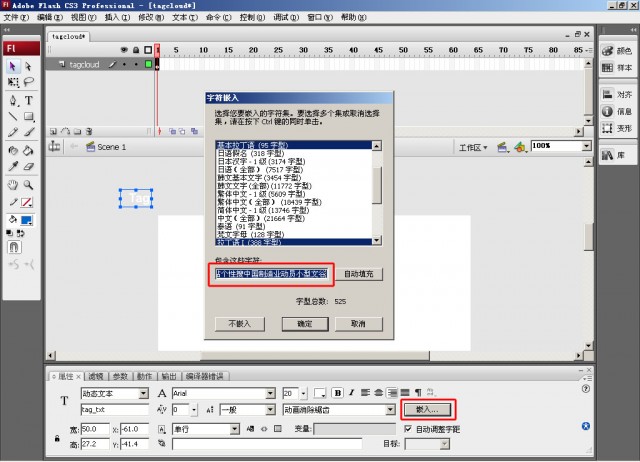640x462 pixels.
Task: Select the Eraser tool
Action: pyautogui.click(x=28, y=166)
